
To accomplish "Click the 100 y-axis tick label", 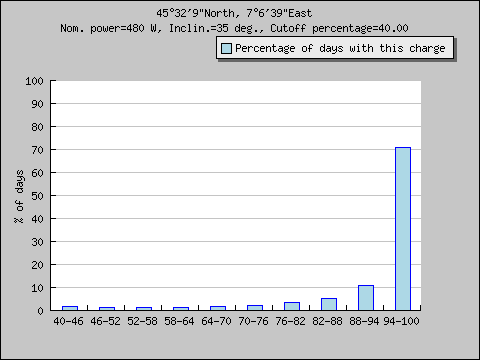I will [34, 81].
